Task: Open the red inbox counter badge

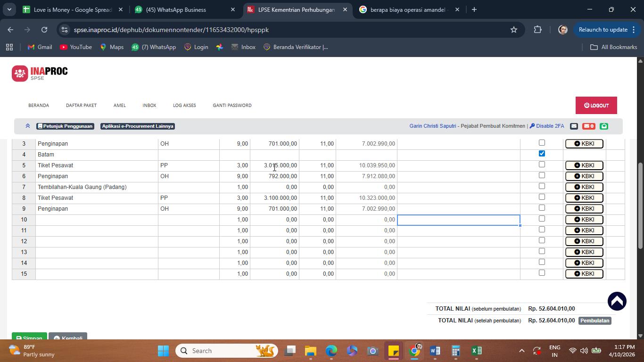Action: tap(589, 126)
